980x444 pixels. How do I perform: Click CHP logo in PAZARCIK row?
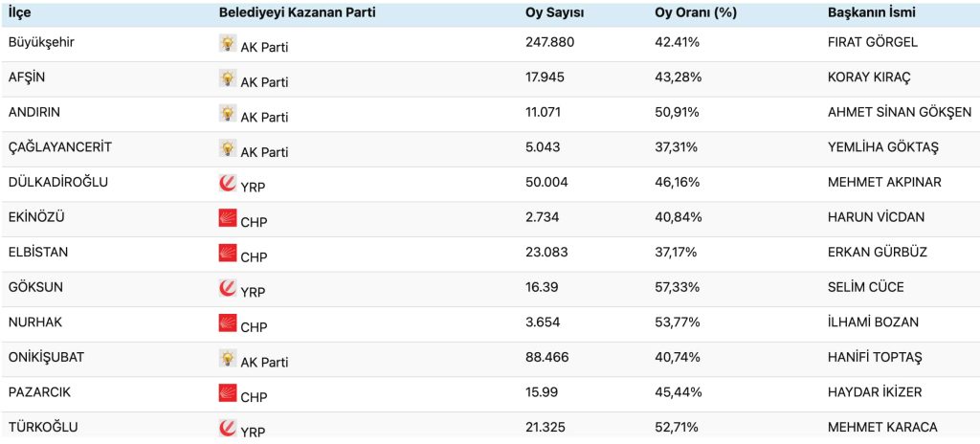coord(228,393)
